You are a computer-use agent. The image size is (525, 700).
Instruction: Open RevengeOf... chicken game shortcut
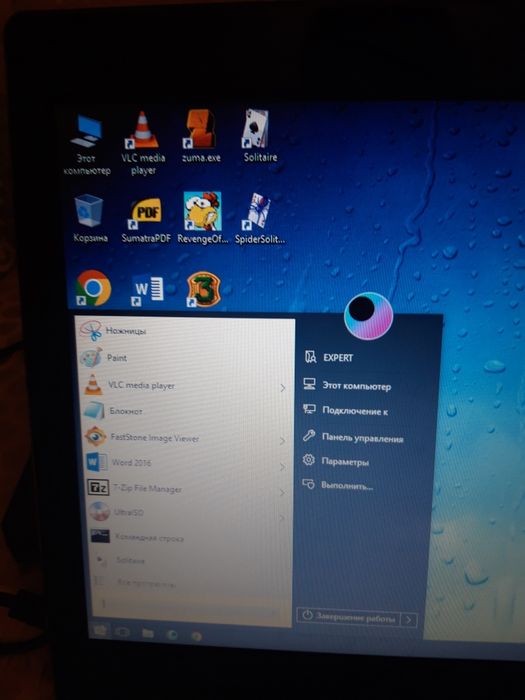pyautogui.click(x=203, y=218)
